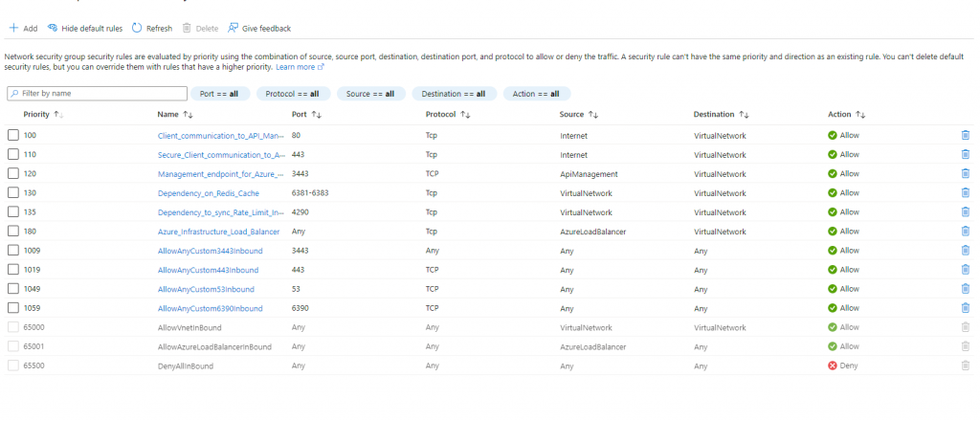Click trash icon for Dependency_on_Redis_Cache rule

(965, 193)
